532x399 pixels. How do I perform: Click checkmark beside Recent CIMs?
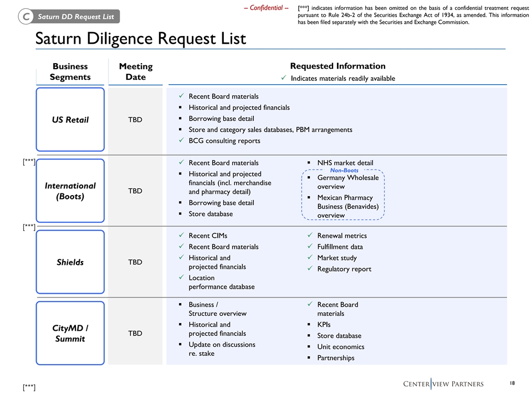pyautogui.click(x=182, y=235)
